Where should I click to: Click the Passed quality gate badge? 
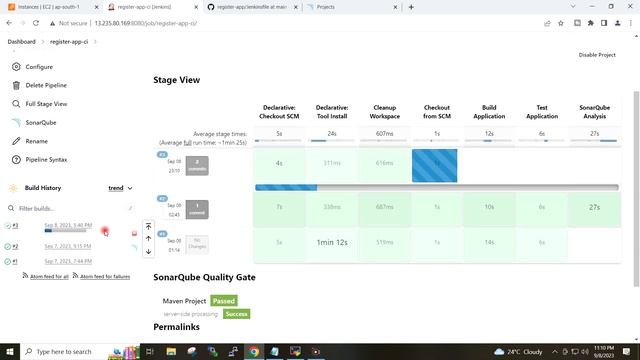pos(224,301)
